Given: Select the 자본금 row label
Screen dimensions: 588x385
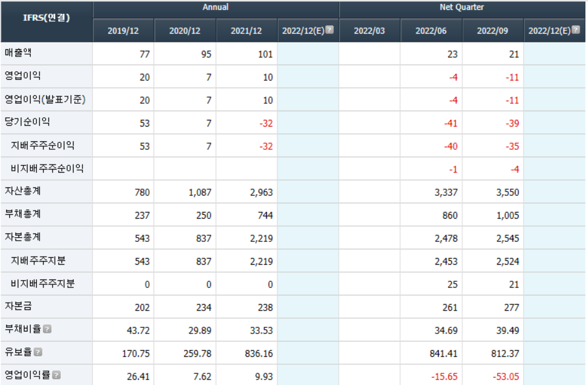Looking at the screenshot, I should [18, 306].
